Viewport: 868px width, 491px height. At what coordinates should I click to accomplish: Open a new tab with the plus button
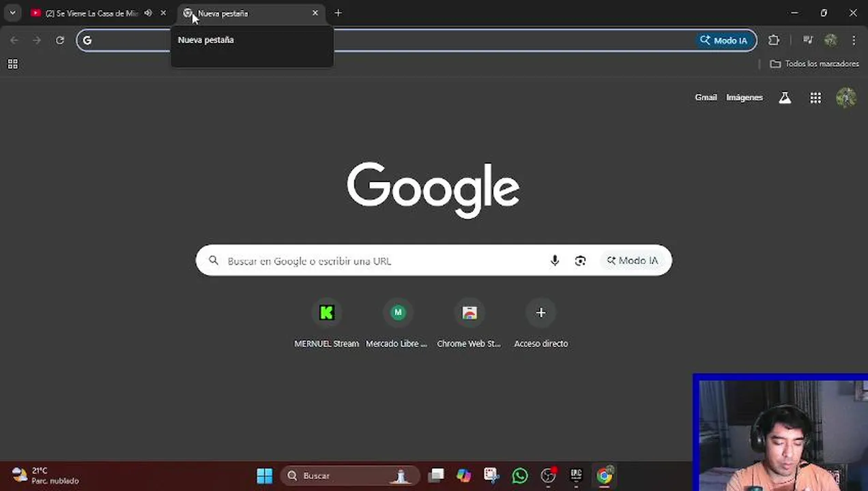[x=338, y=13]
